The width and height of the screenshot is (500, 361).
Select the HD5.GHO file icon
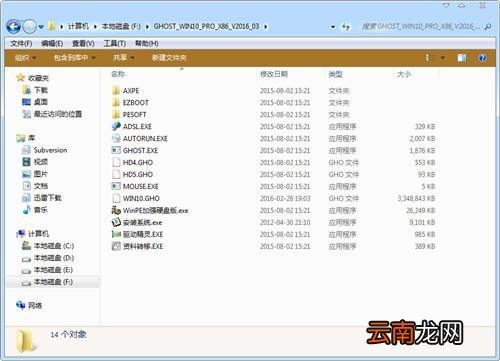pyautogui.click(x=116, y=174)
